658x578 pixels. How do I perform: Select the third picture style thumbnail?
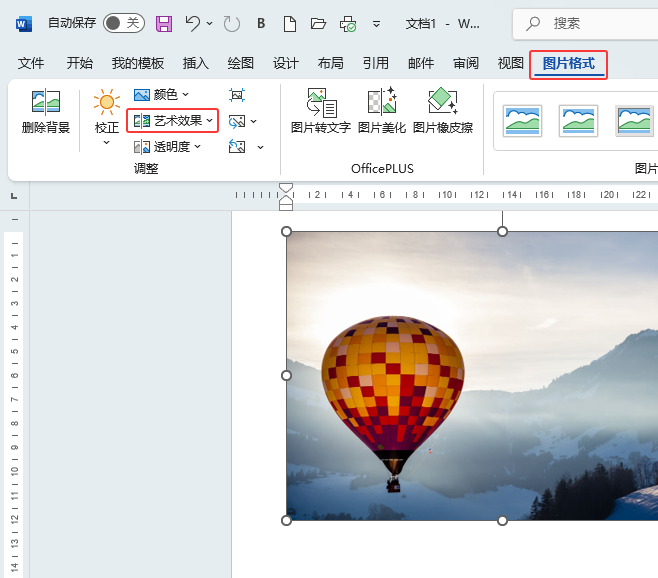click(634, 121)
